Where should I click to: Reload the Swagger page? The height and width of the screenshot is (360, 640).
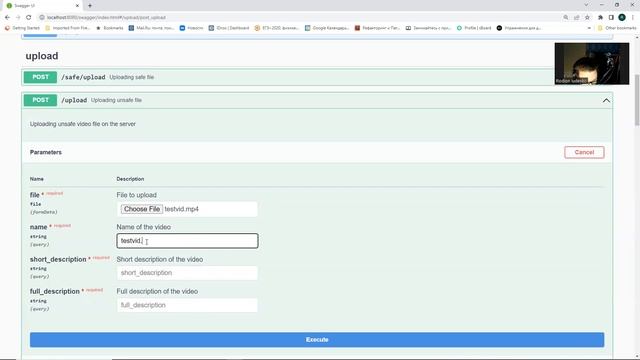29,18
